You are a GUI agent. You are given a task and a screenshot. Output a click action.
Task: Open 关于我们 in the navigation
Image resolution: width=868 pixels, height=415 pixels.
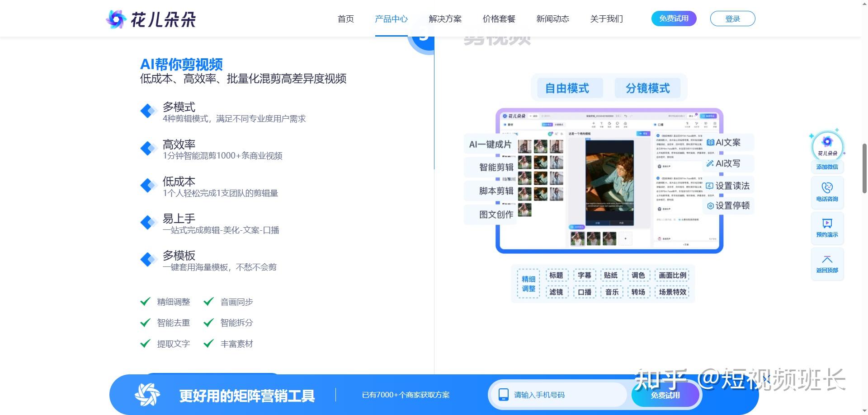coord(607,19)
